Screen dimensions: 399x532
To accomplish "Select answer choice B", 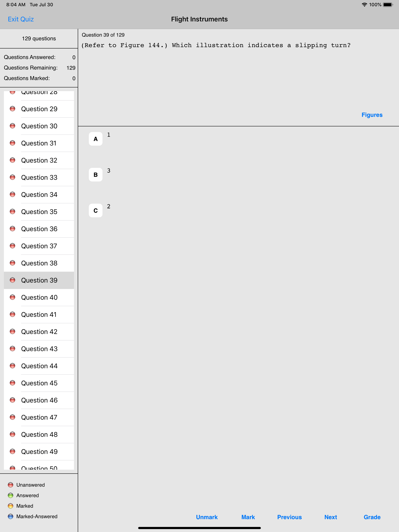I will point(95,175).
